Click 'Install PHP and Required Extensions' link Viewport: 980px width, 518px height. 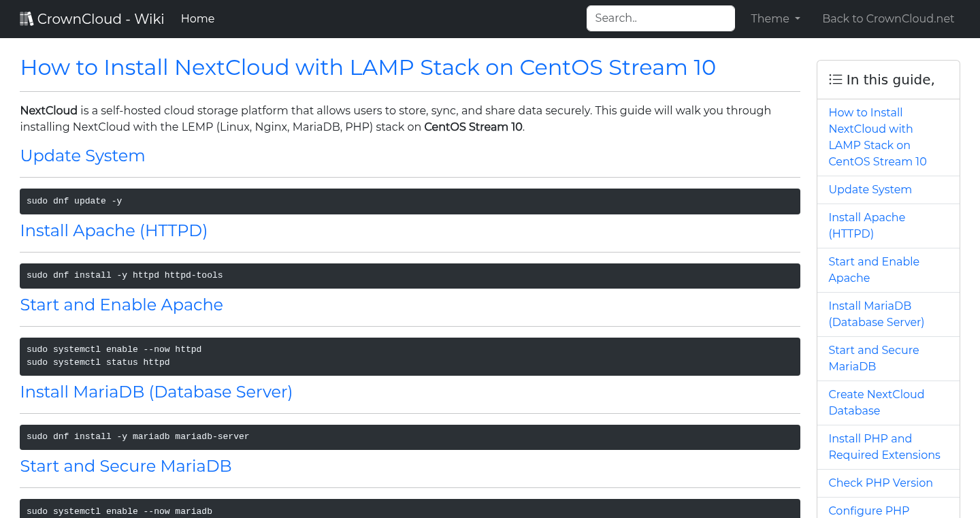(884, 447)
